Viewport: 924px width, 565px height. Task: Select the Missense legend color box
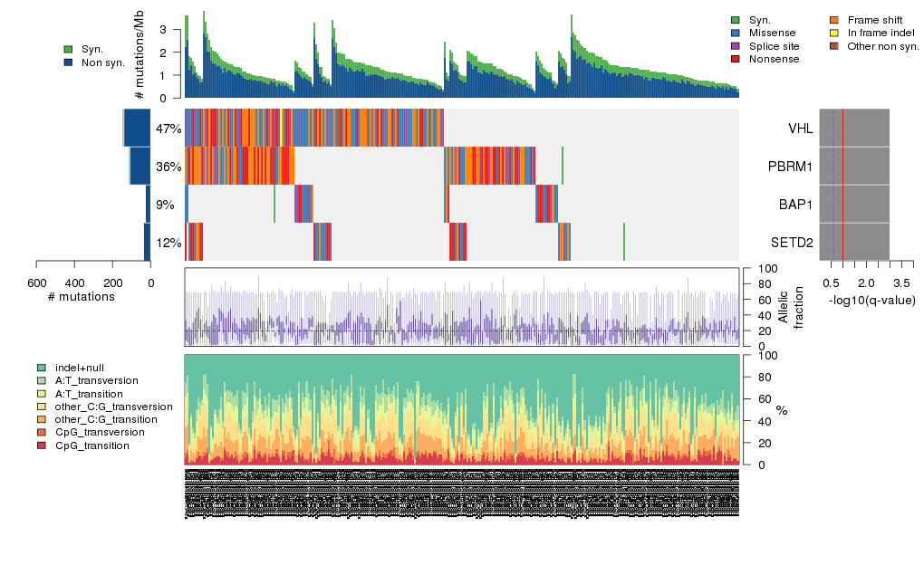coord(736,33)
